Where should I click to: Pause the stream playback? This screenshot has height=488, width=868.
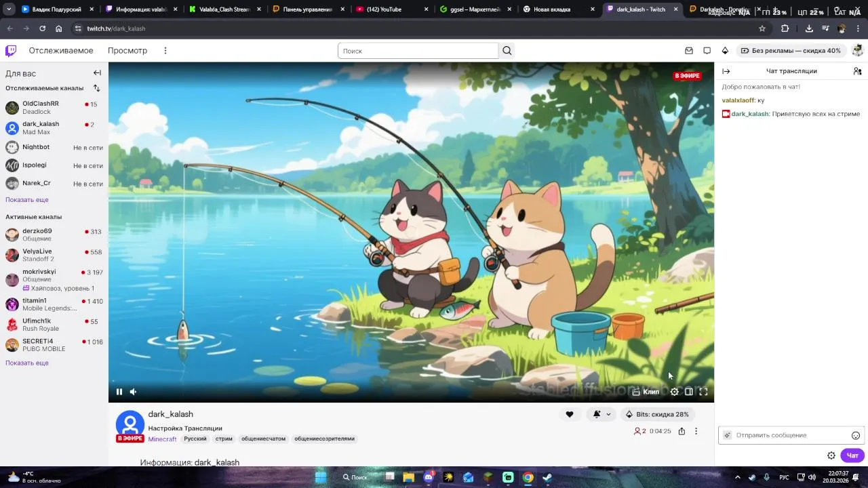click(x=119, y=392)
